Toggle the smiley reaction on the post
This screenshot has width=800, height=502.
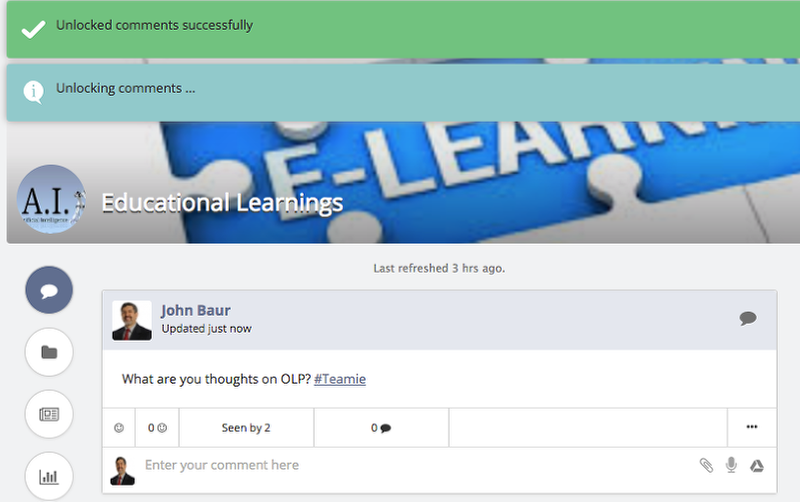119,428
